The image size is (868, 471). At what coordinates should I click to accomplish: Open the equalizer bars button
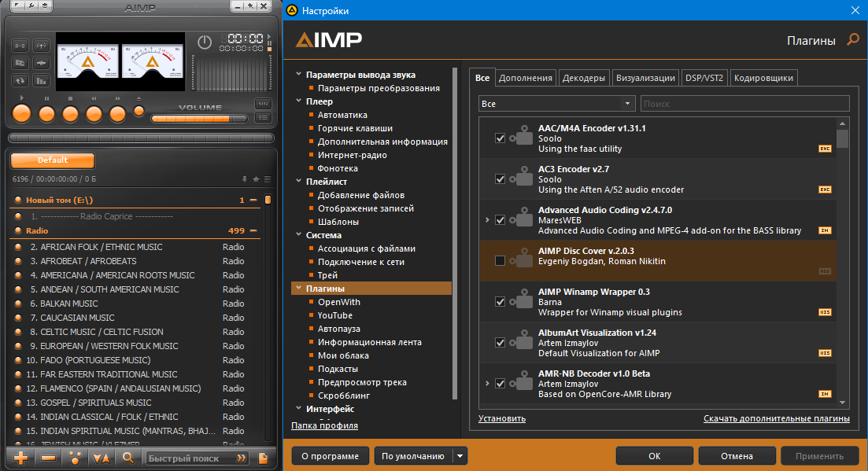point(41,79)
